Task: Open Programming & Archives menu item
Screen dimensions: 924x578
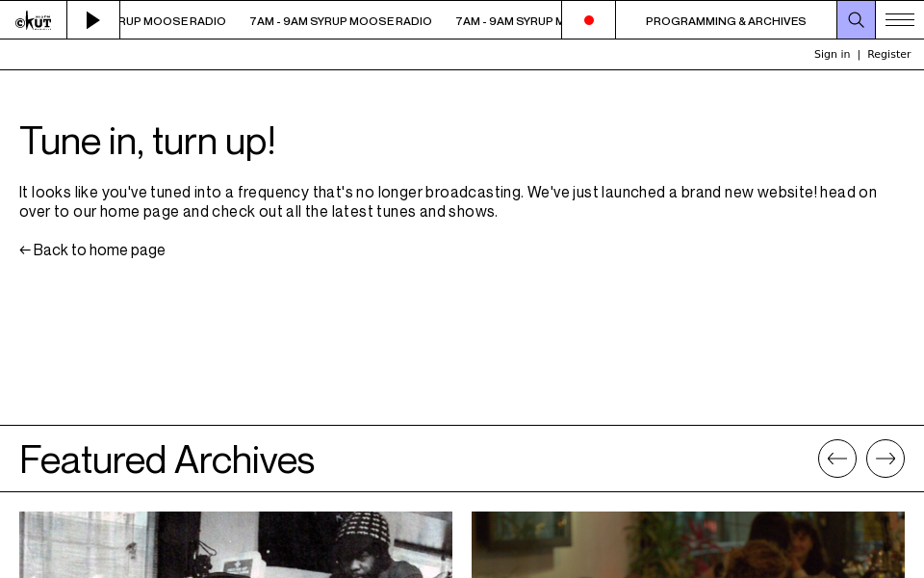Action: coord(726,21)
